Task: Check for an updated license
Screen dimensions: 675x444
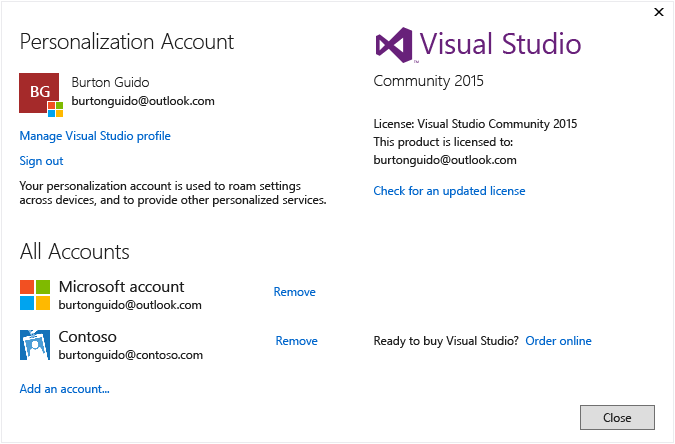Action: click(449, 191)
